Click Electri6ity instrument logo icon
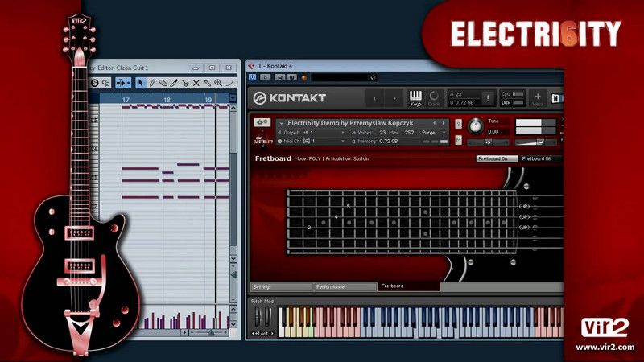The width and height of the screenshot is (644, 362). tap(263, 138)
